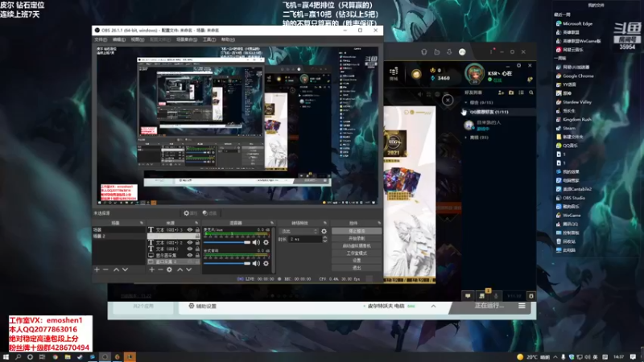Open chat bubble icon at LoL bottom bar
This screenshot has width=644, height=362.
[x=468, y=295]
